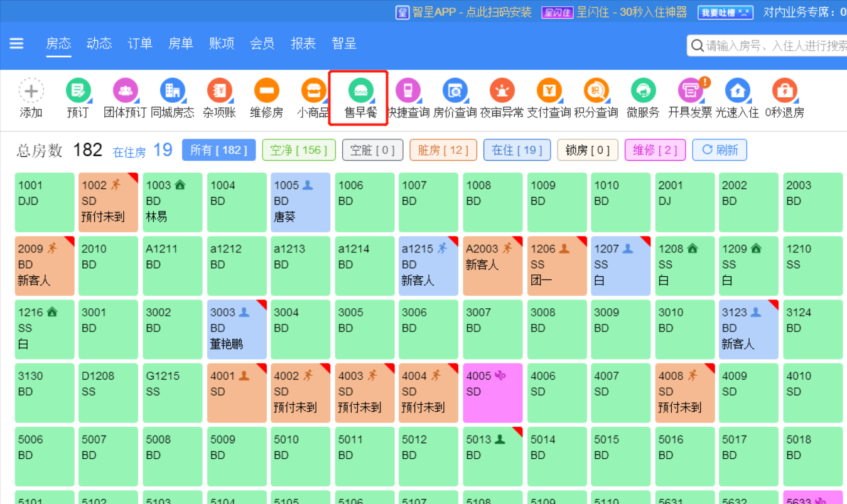Open the hamburger menu icon
The image size is (847, 504).
coord(16,43)
